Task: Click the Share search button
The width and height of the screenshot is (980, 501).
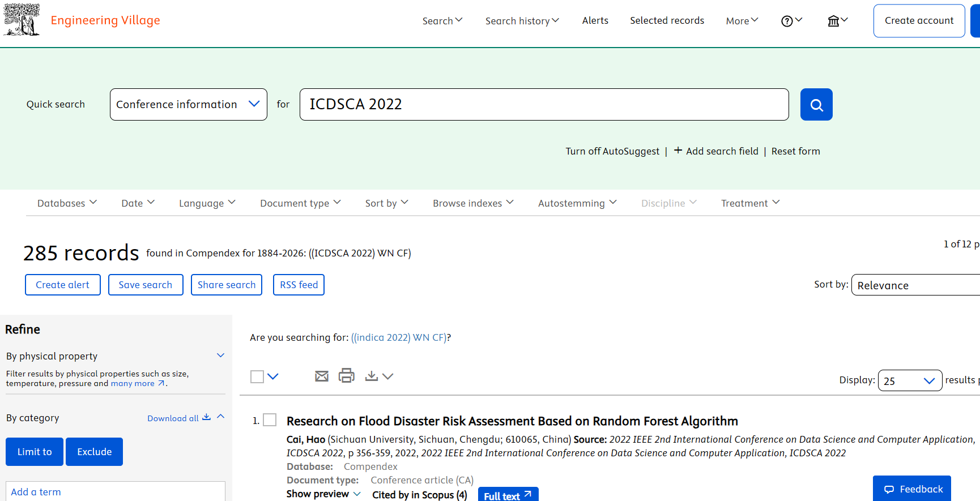Action: pyautogui.click(x=227, y=285)
